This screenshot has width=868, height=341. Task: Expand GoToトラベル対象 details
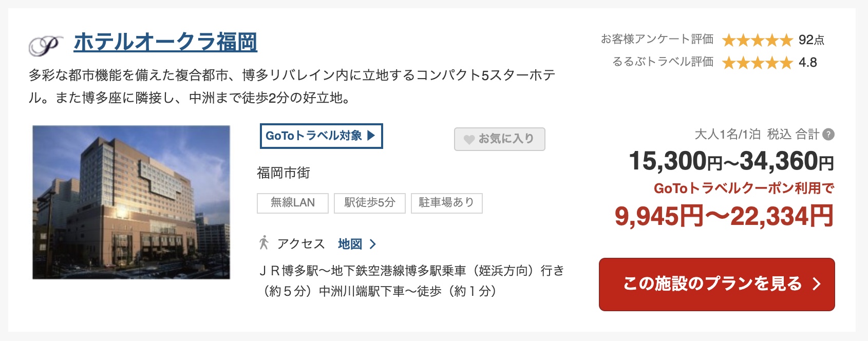point(321,137)
